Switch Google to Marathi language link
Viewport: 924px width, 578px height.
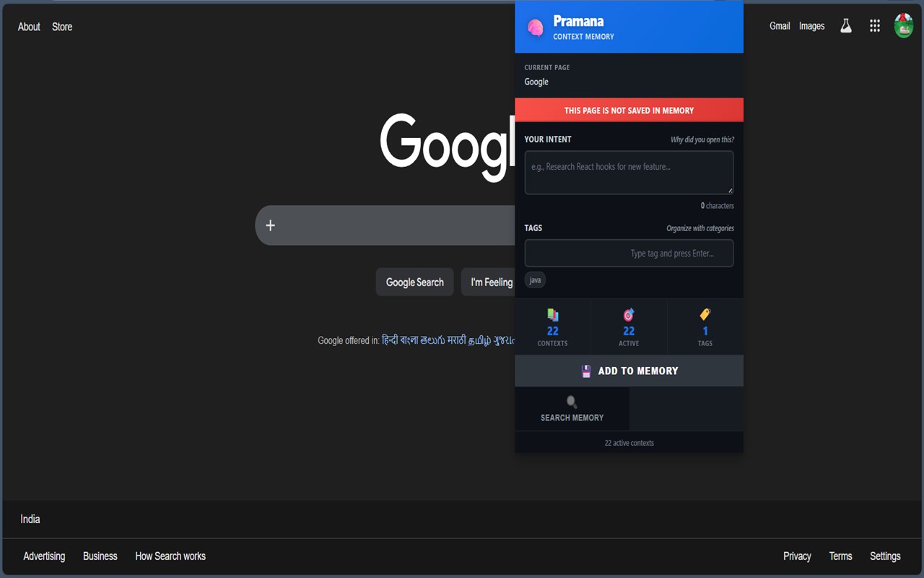[456, 340]
